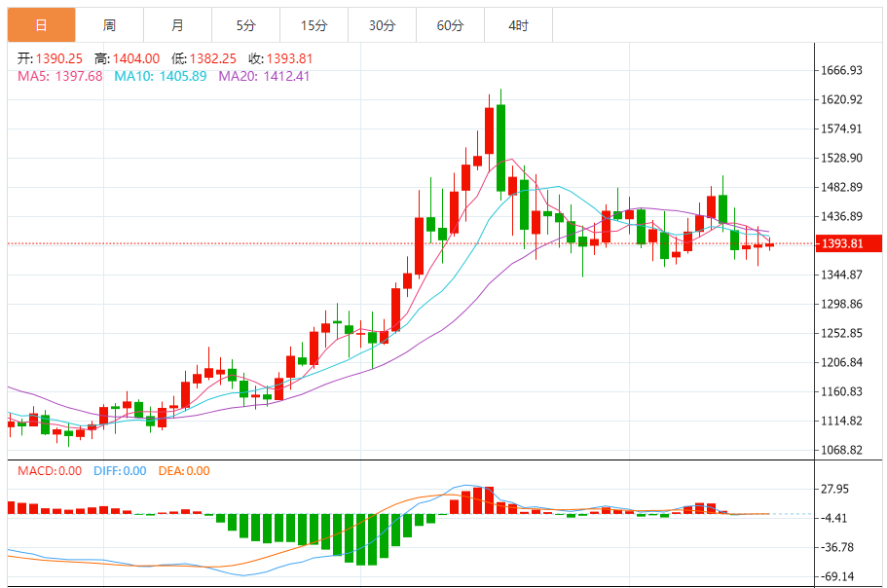Click the high price 1404.00 value

pyautogui.click(x=135, y=58)
